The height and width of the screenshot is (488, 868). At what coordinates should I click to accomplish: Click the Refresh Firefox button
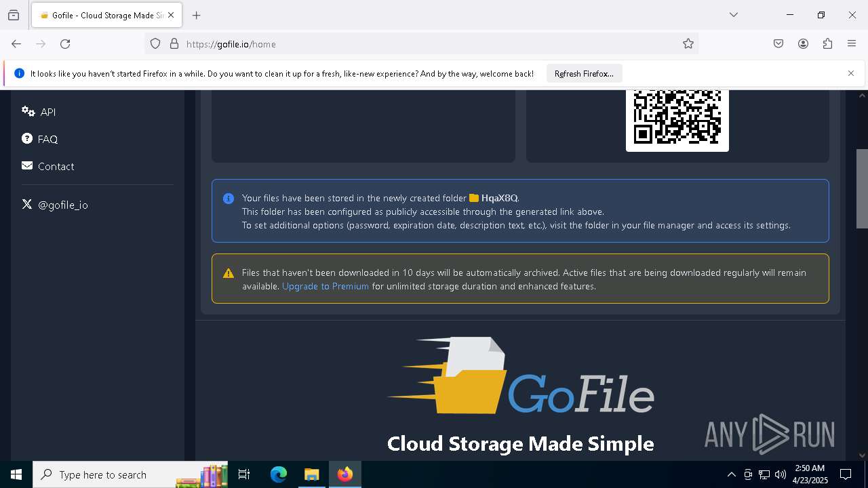[x=584, y=74]
